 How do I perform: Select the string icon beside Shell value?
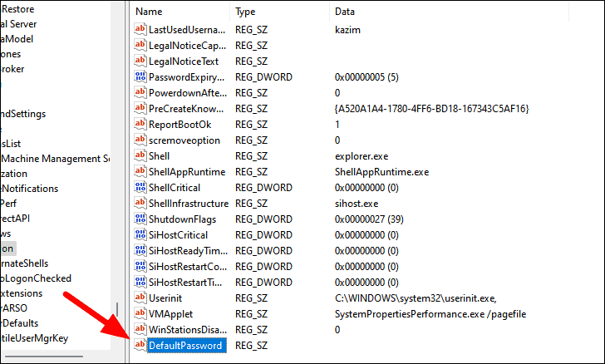pos(140,155)
